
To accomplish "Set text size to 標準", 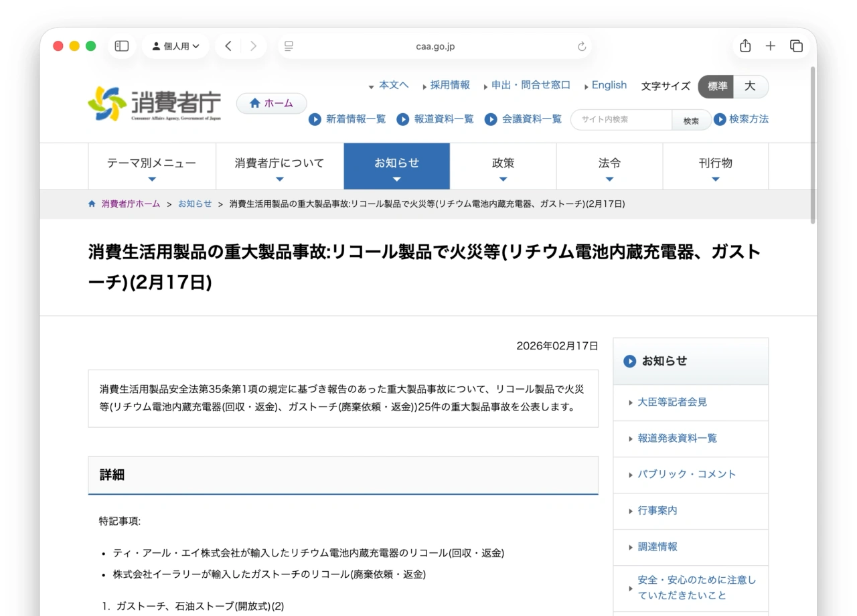I will pos(717,86).
